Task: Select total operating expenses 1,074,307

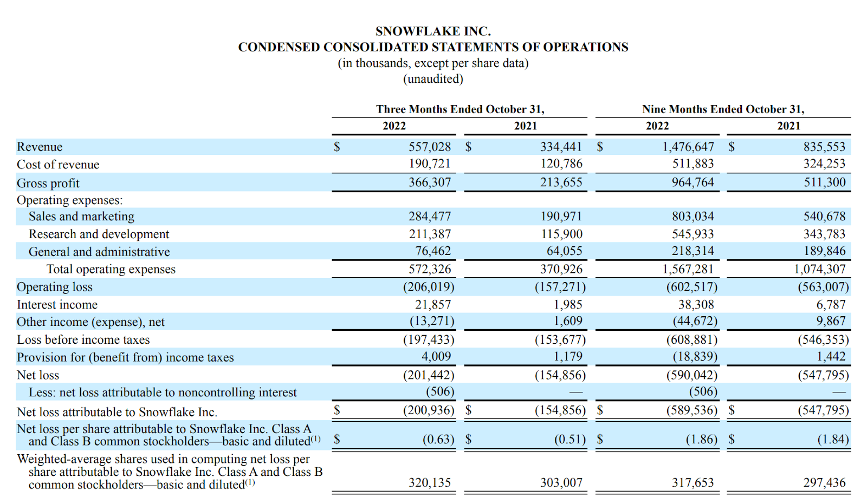Action: point(820,269)
